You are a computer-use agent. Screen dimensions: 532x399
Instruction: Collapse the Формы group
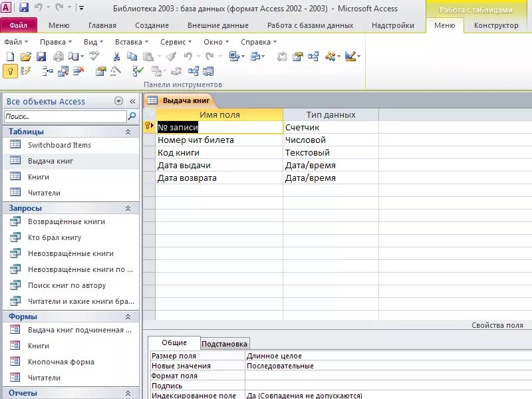tap(128, 317)
